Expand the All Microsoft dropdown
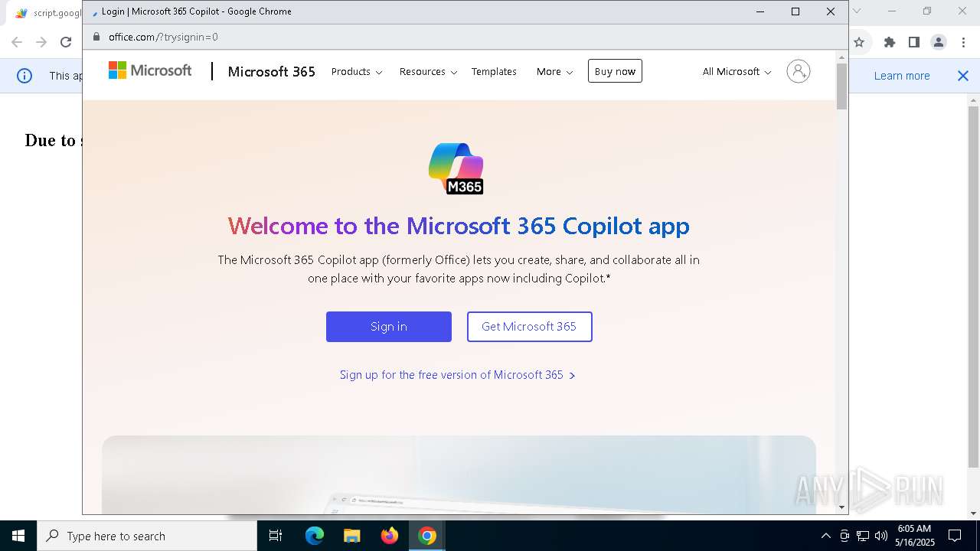This screenshot has height=551, width=980. pos(737,71)
